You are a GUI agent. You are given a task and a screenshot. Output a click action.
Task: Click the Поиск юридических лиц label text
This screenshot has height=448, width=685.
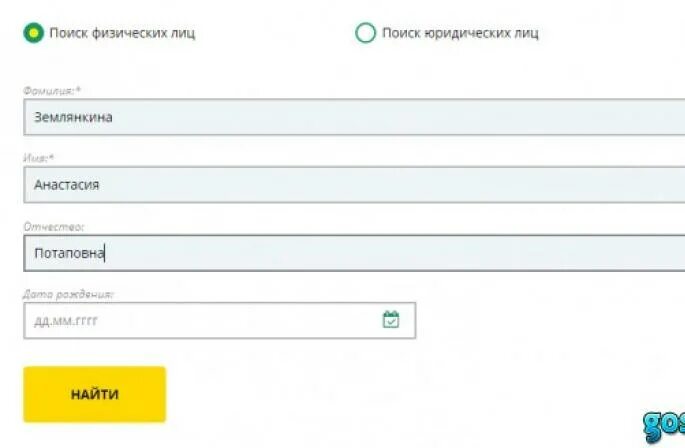460,33
